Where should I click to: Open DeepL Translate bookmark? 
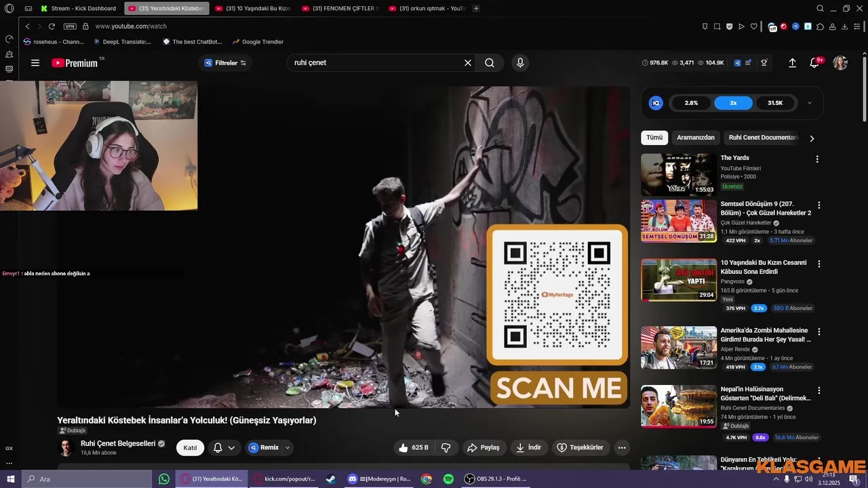tap(123, 42)
